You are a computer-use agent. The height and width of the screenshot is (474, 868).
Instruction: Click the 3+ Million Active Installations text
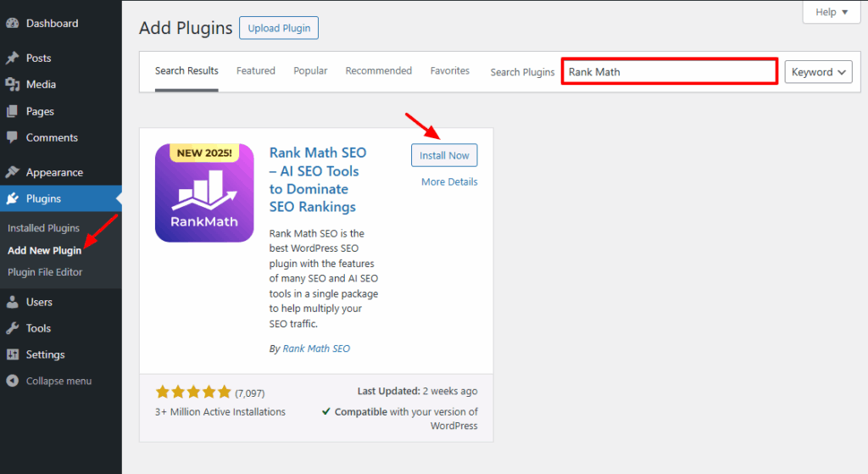[220, 412]
